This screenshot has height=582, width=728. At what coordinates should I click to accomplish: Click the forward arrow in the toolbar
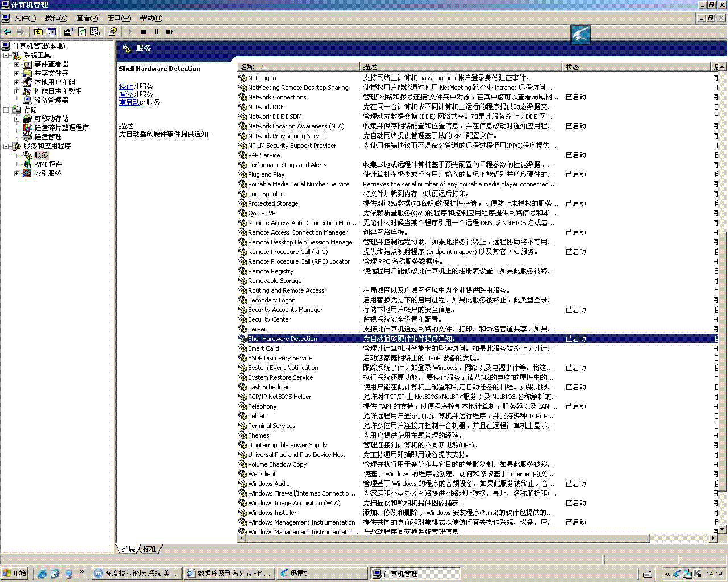point(20,32)
